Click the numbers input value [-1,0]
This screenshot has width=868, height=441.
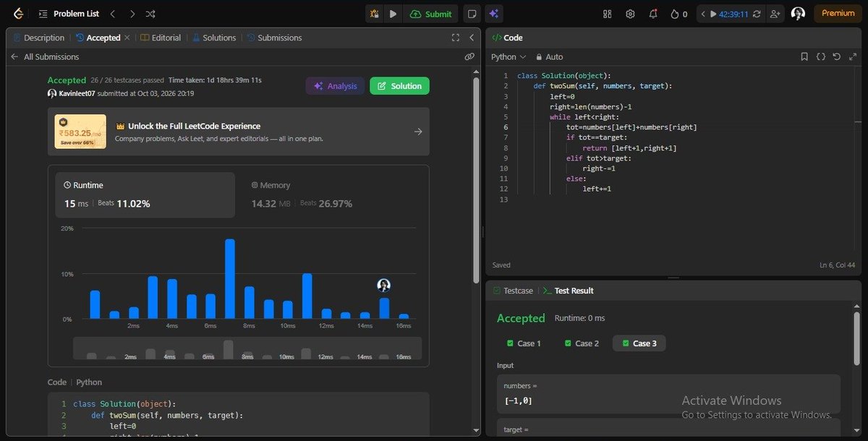(x=518, y=401)
